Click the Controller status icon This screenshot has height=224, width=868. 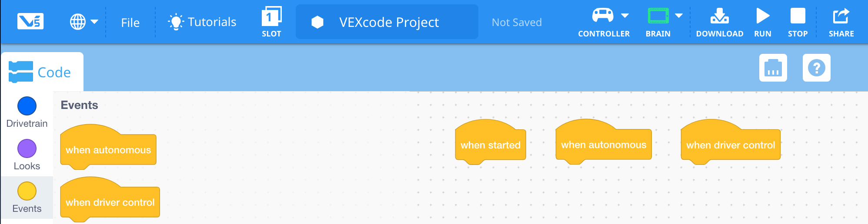[x=602, y=16]
